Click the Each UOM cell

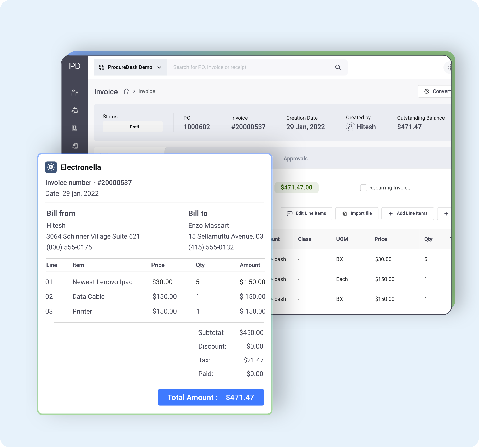click(x=342, y=279)
